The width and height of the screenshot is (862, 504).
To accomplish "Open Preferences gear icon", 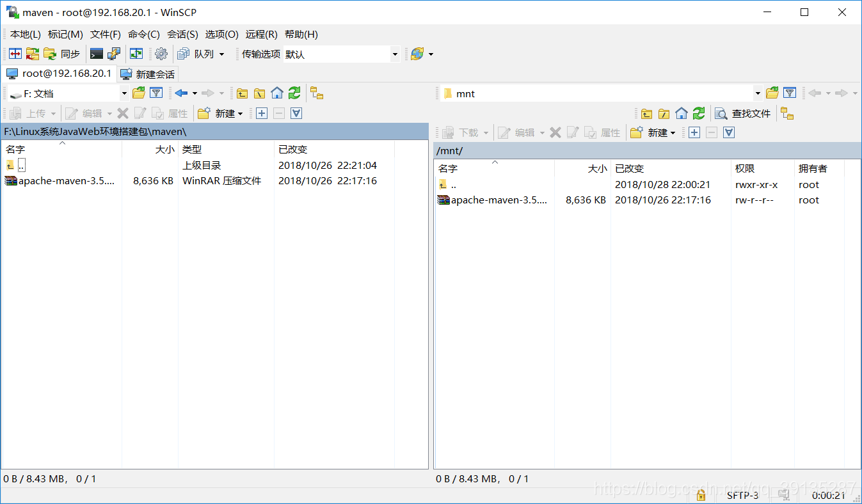I will 161,54.
